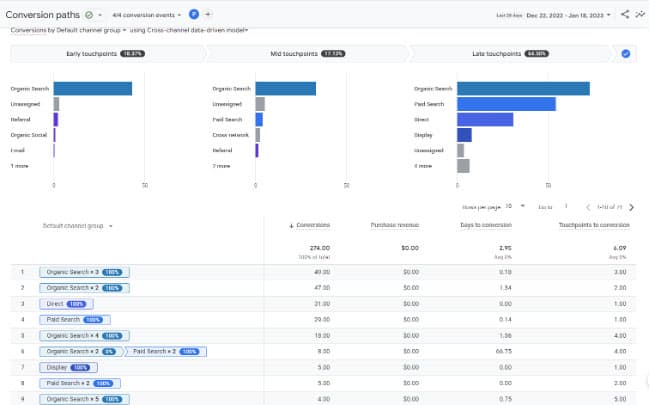
Task: Click Organic Search bar in Late touchpoints chart
Action: (523, 89)
